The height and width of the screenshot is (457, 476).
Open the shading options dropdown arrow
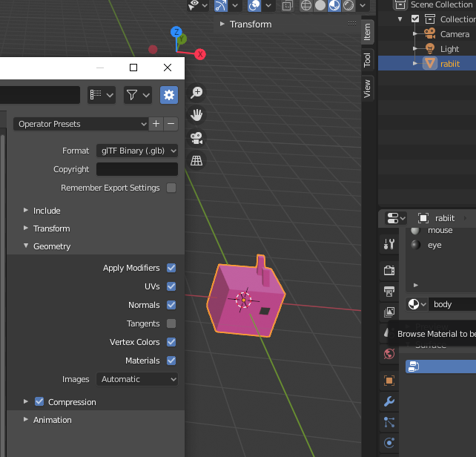[363, 5]
